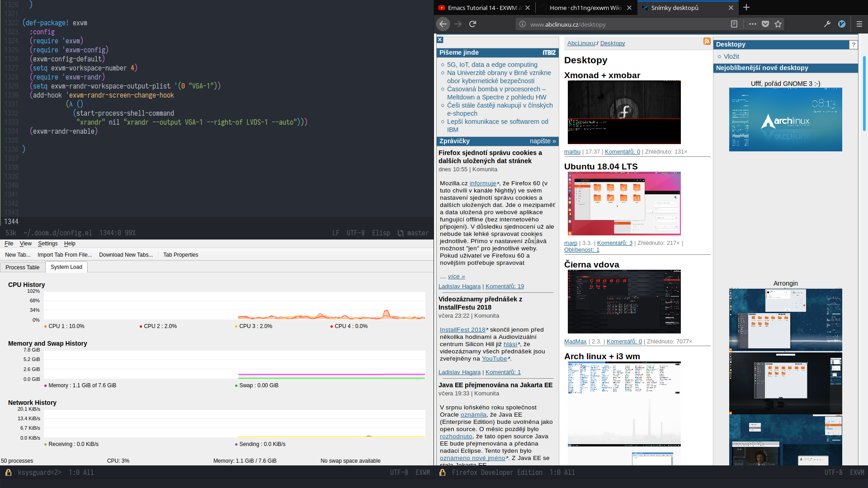Image resolution: width=868 pixels, height=488 pixels.
Task: Click the YouTube link in Videozáznamy article
Action: pos(494,359)
